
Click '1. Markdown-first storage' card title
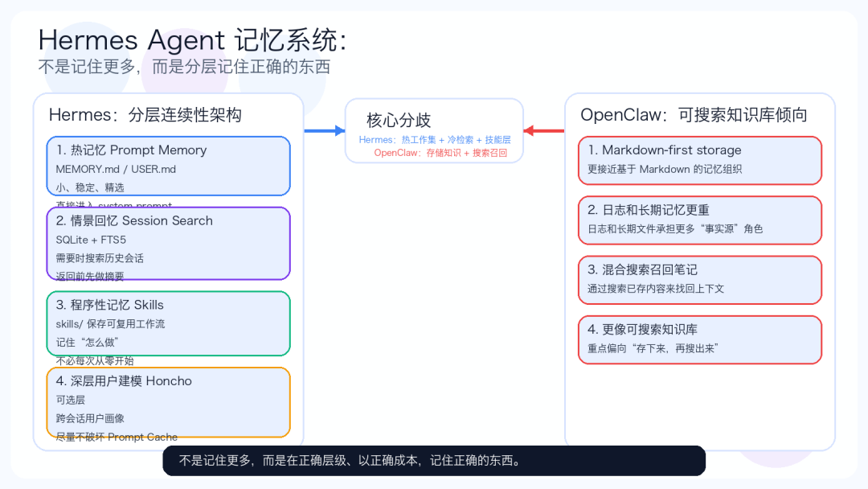point(665,150)
